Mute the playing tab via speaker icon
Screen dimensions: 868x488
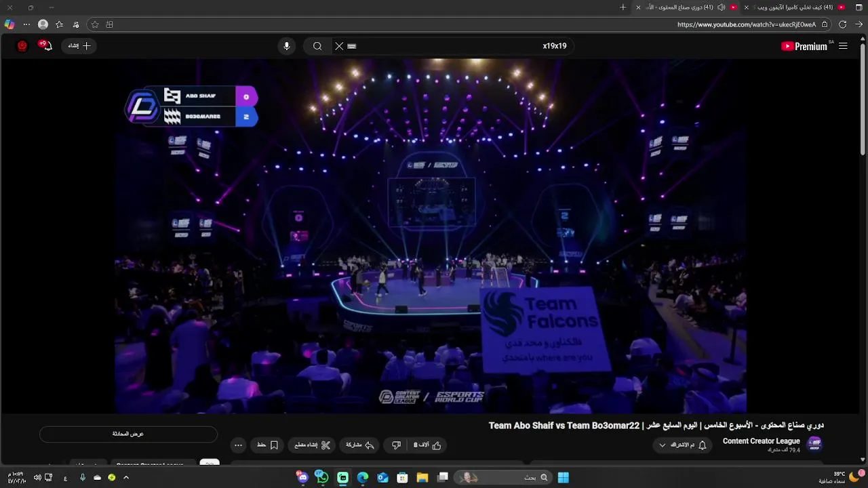(721, 7)
